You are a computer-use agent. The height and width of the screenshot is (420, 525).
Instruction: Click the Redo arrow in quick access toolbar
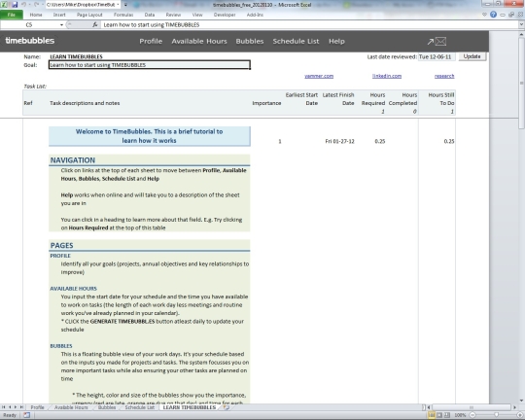pos(37,5)
